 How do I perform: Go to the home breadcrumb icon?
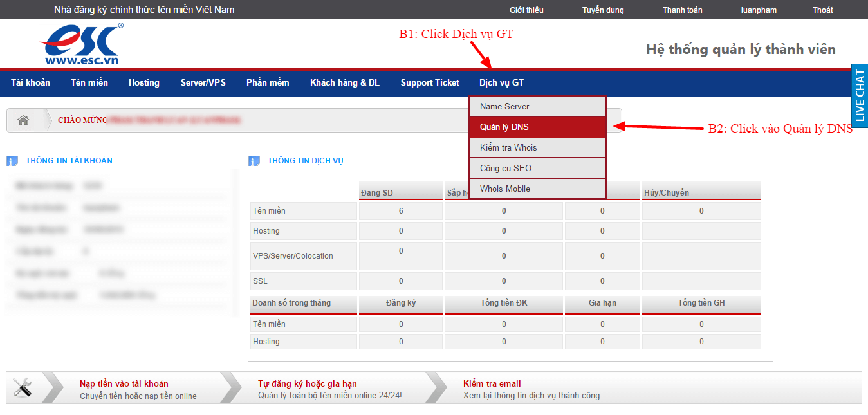pos(24,120)
